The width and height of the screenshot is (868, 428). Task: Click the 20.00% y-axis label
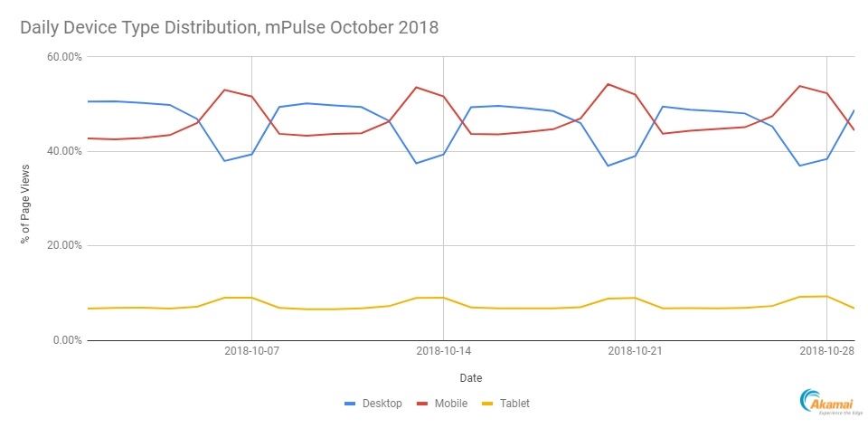(x=63, y=245)
